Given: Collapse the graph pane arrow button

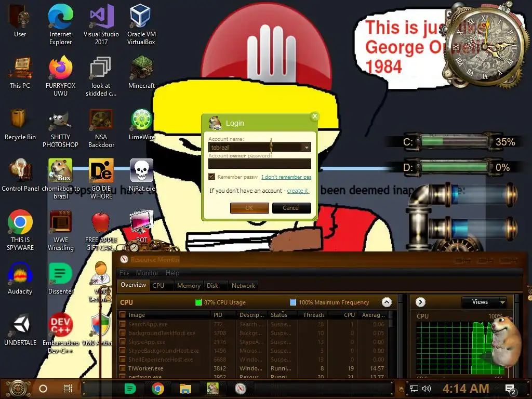Looking at the screenshot, I should [x=420, y=302].
